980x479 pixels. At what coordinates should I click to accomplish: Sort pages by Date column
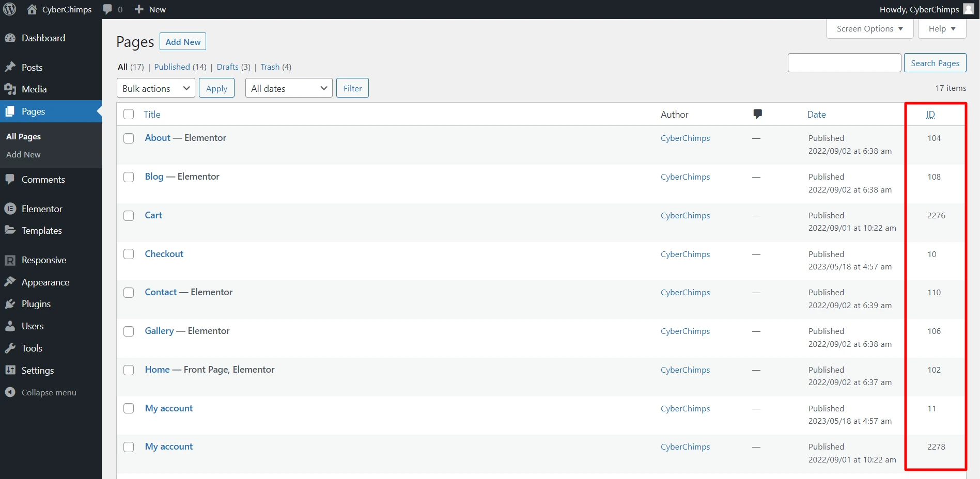(817, 114)
